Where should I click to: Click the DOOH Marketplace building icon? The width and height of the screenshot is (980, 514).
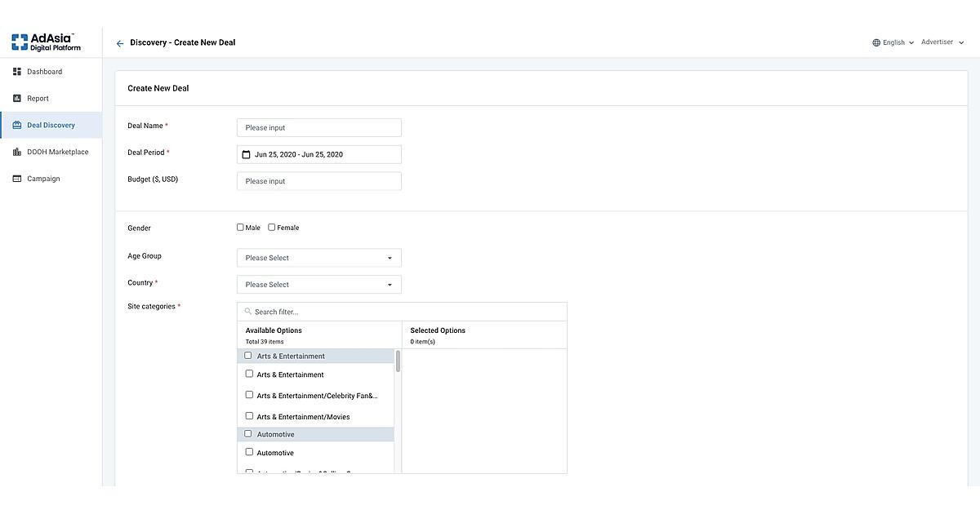coord(17,153)
